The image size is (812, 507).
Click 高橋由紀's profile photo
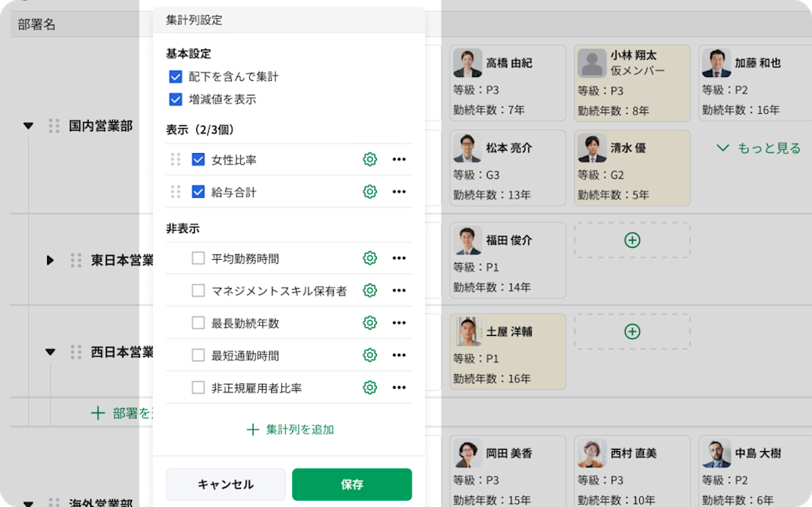pyautogui.click(x=466, y=62)
